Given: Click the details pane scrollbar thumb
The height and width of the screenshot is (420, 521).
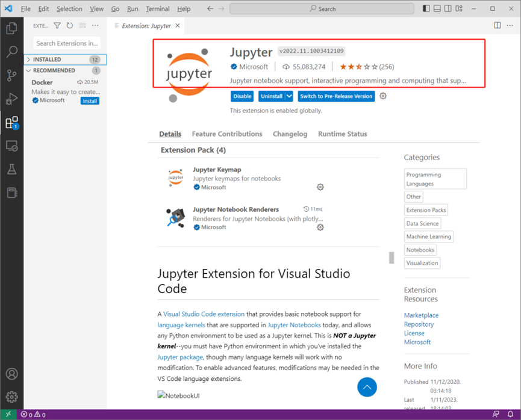Looking at the screenshot, I should click(392, 258).
